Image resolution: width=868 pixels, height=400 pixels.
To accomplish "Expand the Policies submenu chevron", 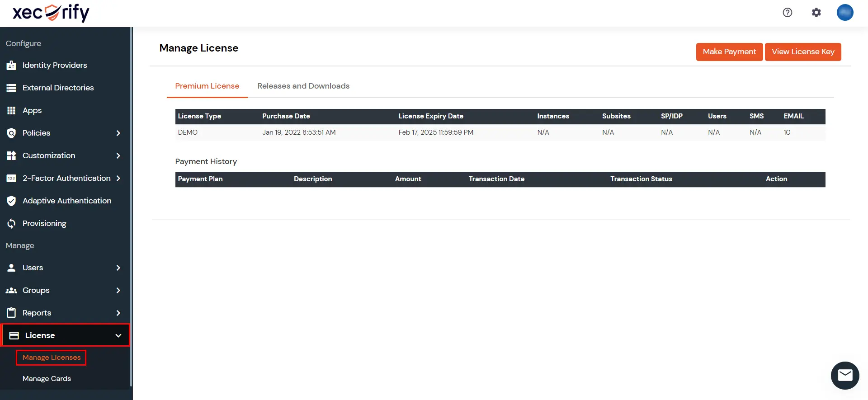I will 118,133.
